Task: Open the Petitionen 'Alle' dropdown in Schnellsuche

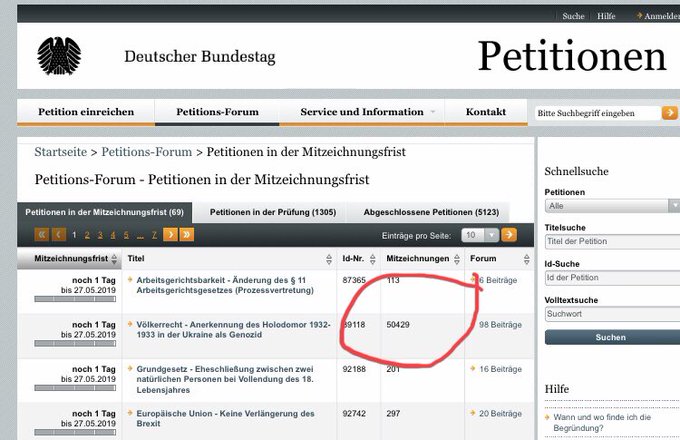Action: 612,205
